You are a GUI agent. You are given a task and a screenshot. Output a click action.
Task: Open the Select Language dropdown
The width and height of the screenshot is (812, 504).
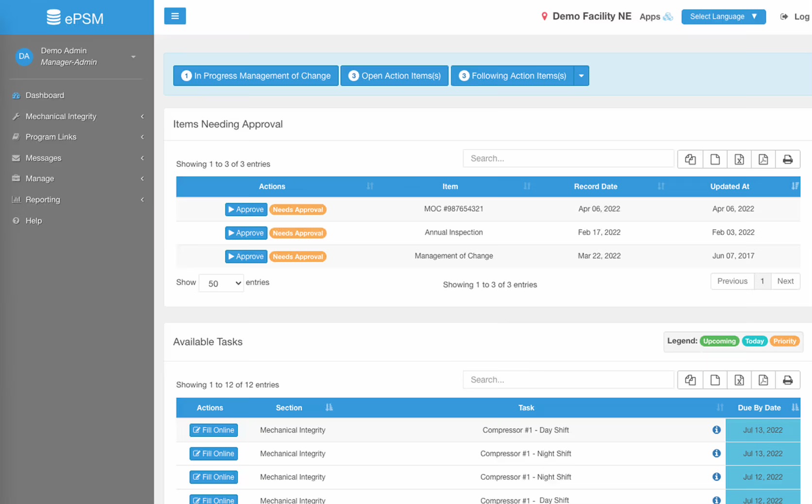pos(724,17)
